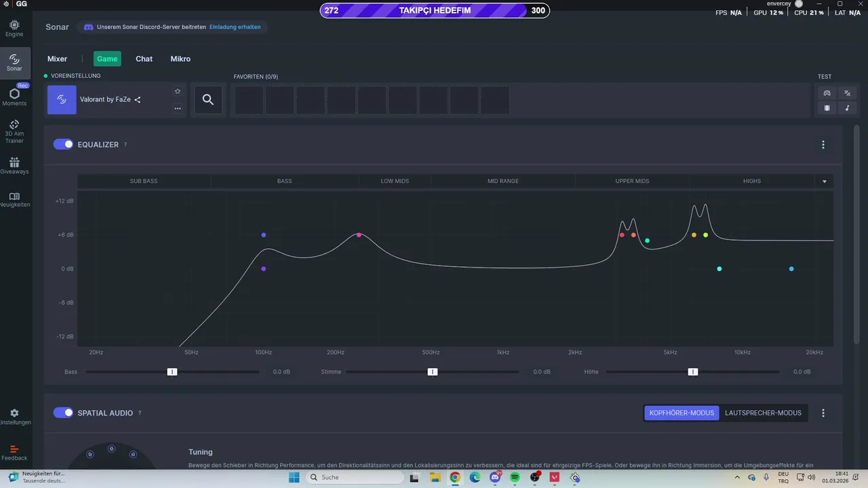Screen dimensions: 868x488
Task: Open Neuigkeiten in the sidebar
Action: (x=14, y=199)
